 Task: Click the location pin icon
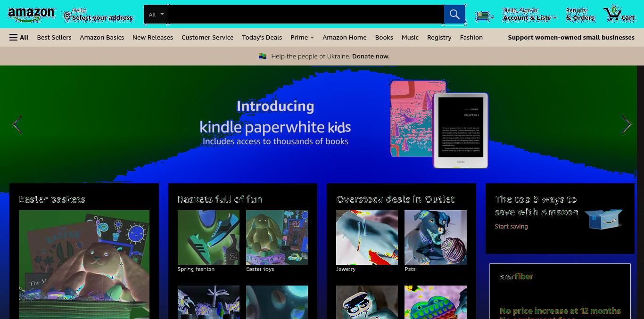point(67,16)
